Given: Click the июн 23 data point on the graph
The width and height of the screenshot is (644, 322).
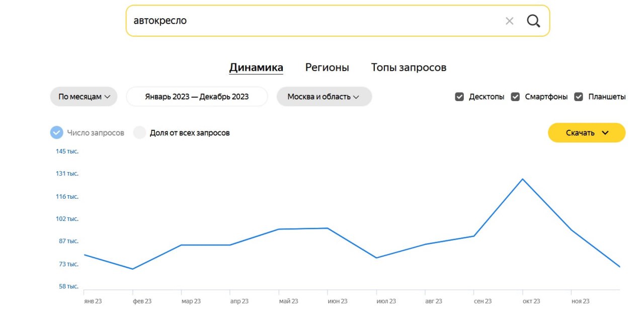Looking at the screenshot, I should pos(328,228).
